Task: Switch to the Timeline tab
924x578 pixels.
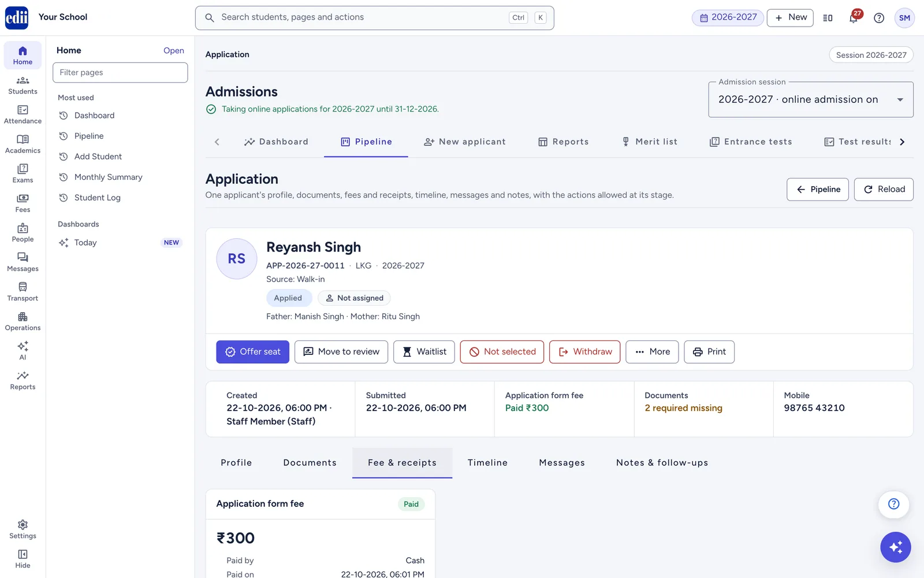Action: (x=487, y=462)
